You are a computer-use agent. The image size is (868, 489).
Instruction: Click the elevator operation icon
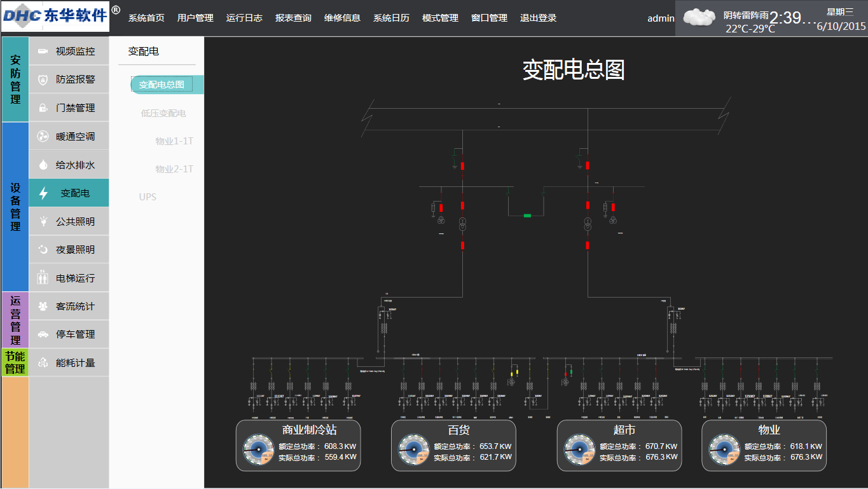coord(43,278)
